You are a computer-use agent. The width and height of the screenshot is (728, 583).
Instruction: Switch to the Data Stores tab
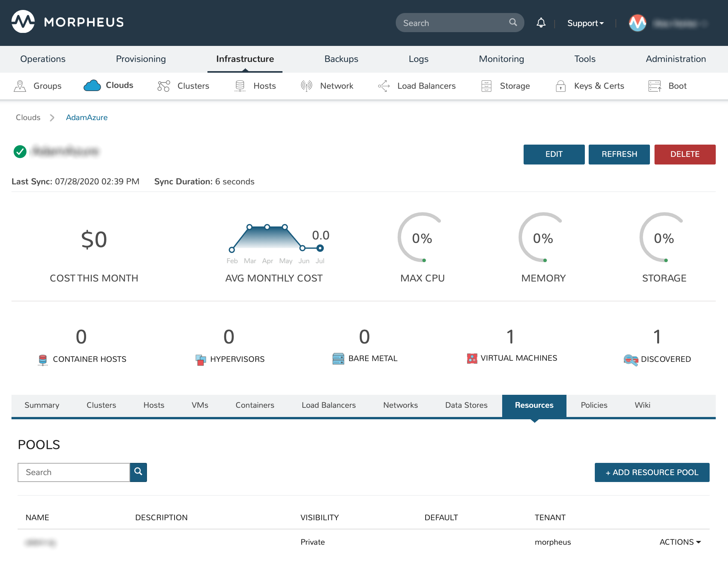click(466, 405)
